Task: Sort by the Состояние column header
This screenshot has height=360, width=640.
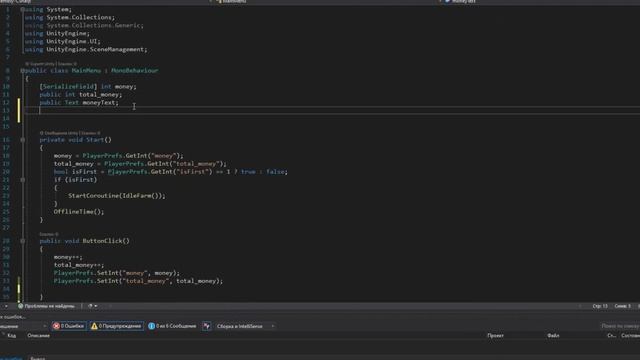Action: pos(630,336)
